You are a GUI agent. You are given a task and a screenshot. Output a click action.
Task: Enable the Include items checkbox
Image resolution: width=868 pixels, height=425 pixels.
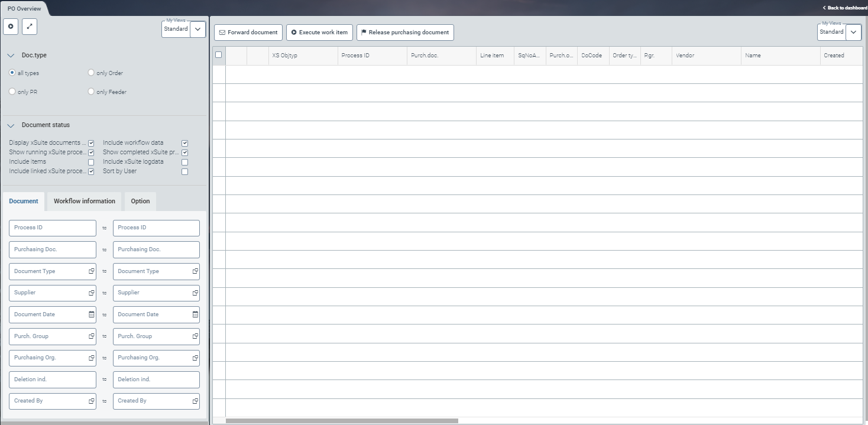(91, 161)
